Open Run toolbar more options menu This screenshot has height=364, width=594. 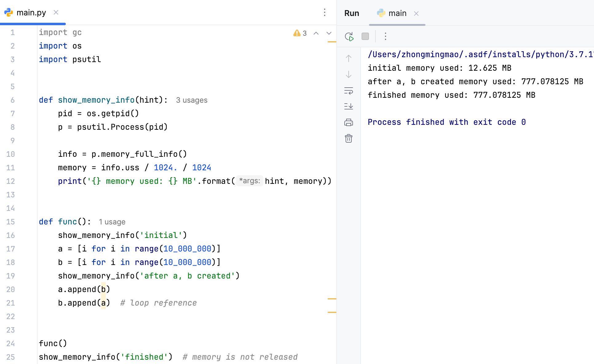(x=385, y=37)
